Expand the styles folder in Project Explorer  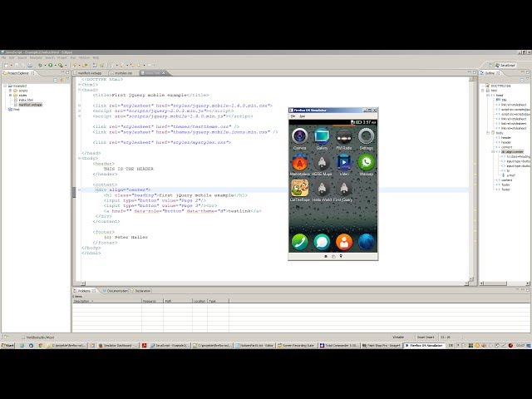point(10,96)
